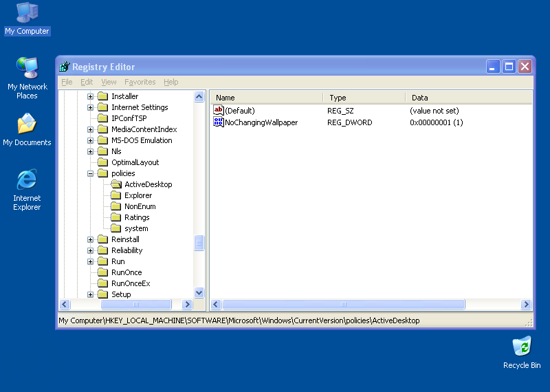Open the Help menu
Image resolution: width=550 pixels, height=392 pixels.
pyautogui.click(x=170, y=82)
